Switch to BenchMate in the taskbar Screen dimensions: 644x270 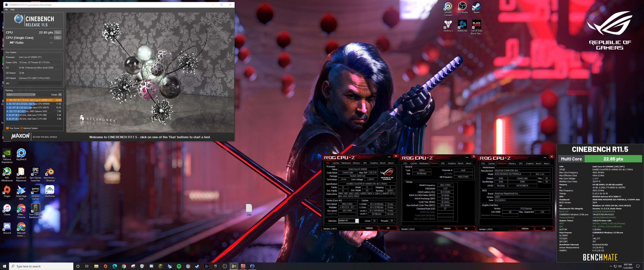pyautogui.click(x=234, y=266)
